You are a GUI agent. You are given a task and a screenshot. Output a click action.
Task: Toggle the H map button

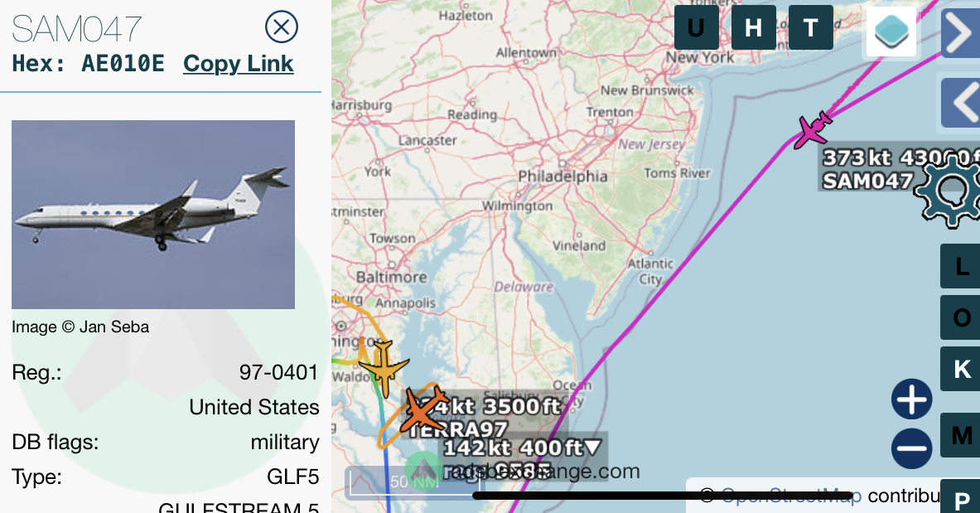click(754, 27)
